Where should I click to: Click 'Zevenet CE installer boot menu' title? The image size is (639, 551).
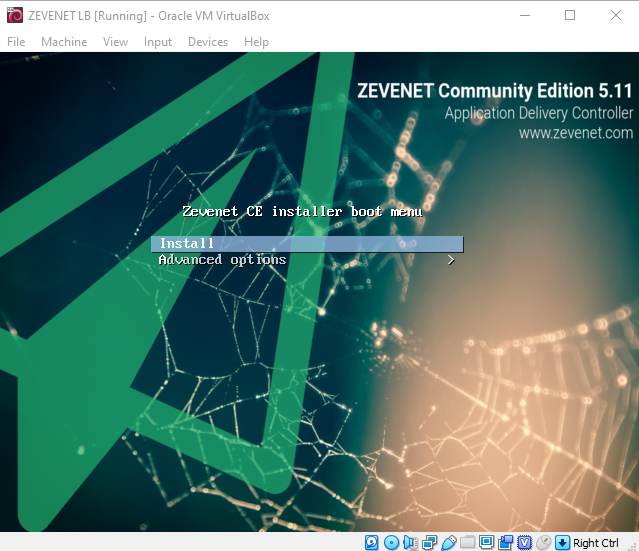(302, 211)
